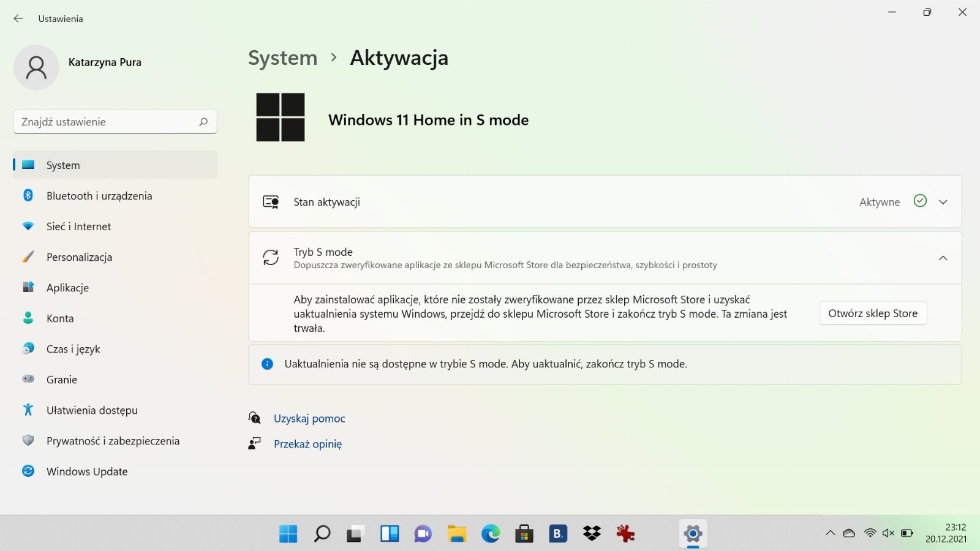Image resolution: width=980 pixels, height=551 pixels.
Task: Click the Windows Update refresh icon
Action: (x=28, y=471)
